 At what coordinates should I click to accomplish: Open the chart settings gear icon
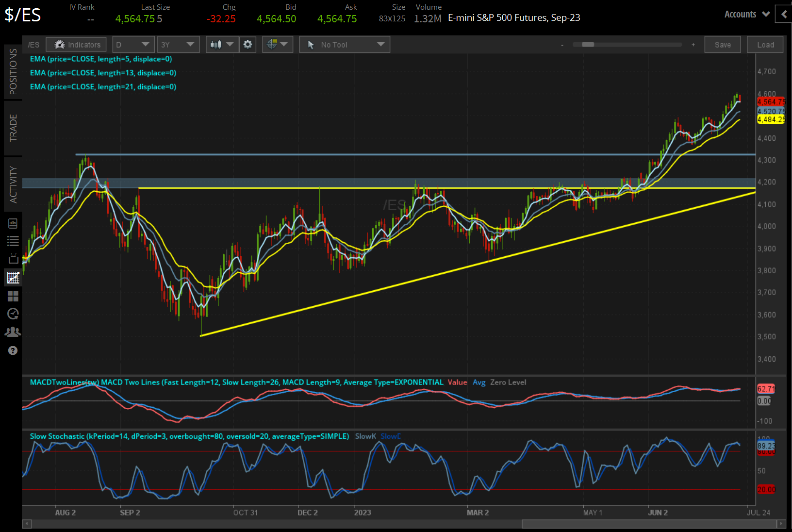pos(247,44)
